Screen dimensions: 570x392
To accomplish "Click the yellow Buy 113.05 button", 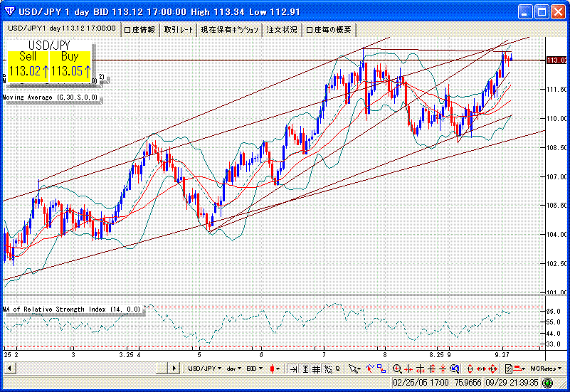I will 70,64.
